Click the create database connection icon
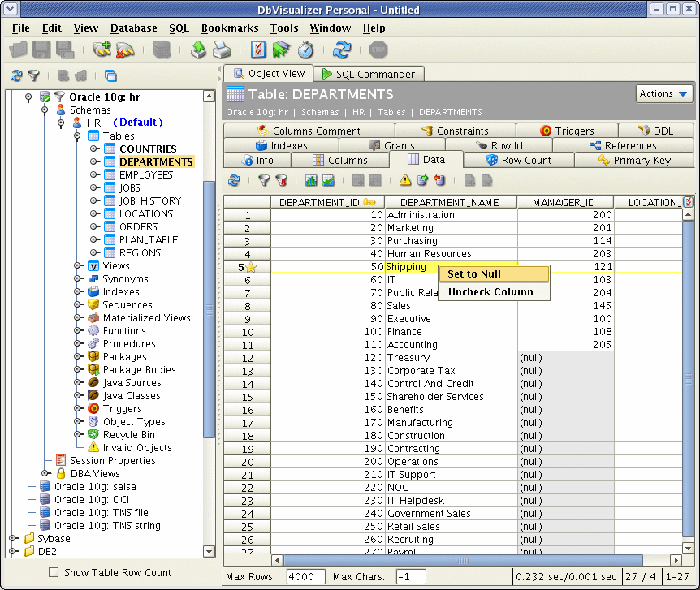The width and height of the screenshot is (700, 590). (102, 50)
